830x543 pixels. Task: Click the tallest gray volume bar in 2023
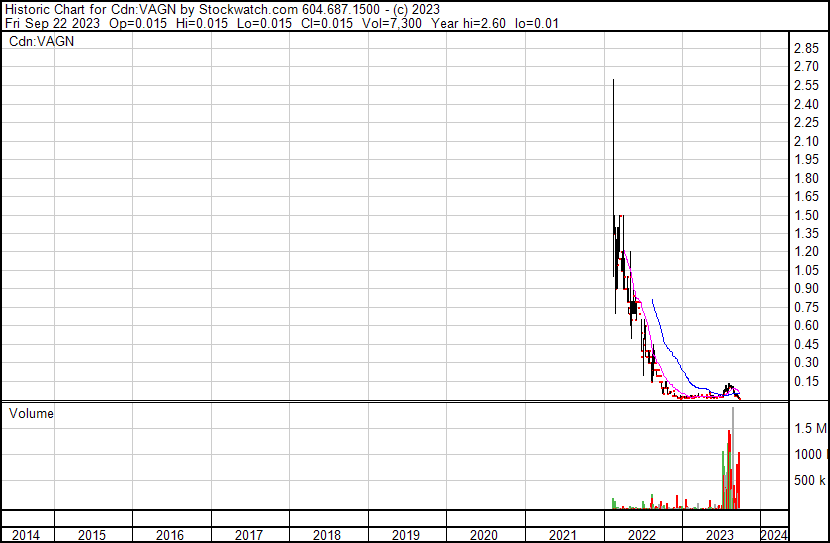(x=733, y=458)
